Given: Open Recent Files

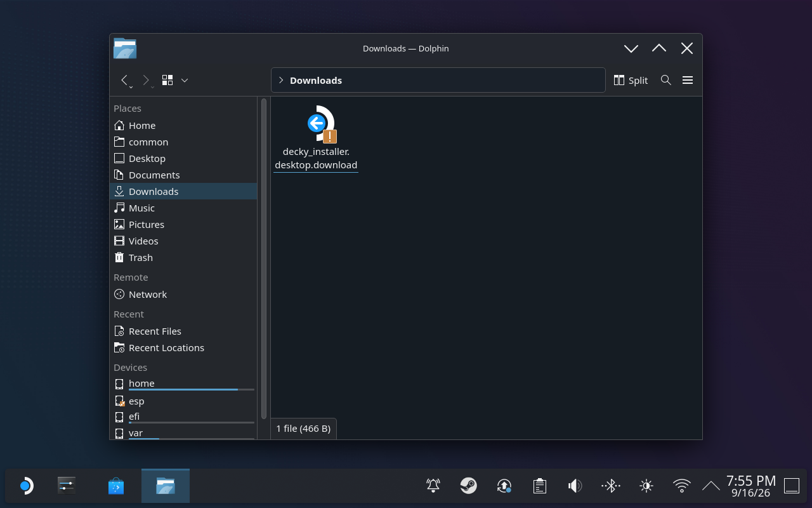Looking at the screenshot, I should pyautogui.click(x=183, y=331).
